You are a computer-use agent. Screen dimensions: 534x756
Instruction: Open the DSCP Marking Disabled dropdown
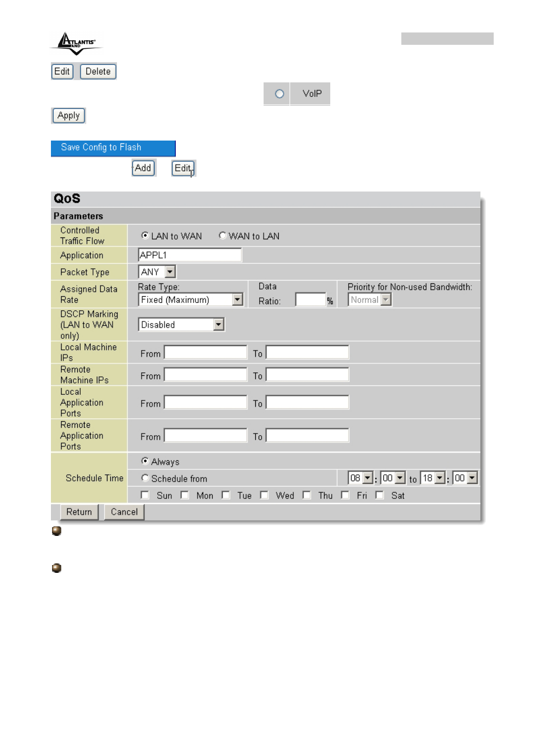tap(181, 324)
